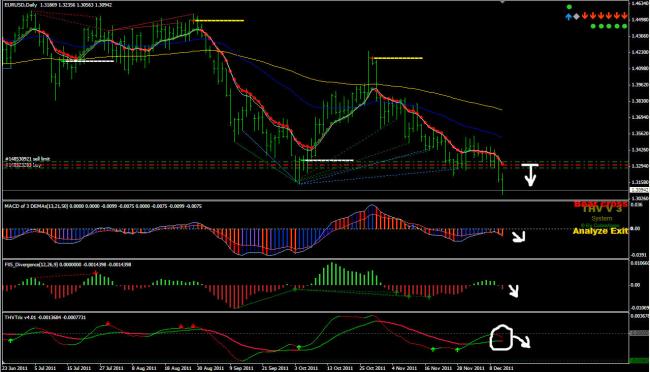Click the green box at the bottom-right of THVTrix scale
Screen dimensions: 650x372
[x=639, y=361]
